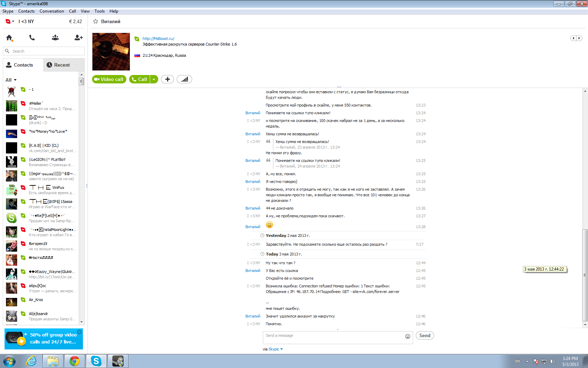Click the contact list scrollbar up arrow
The image size is (588, 368).
[82, 75]
